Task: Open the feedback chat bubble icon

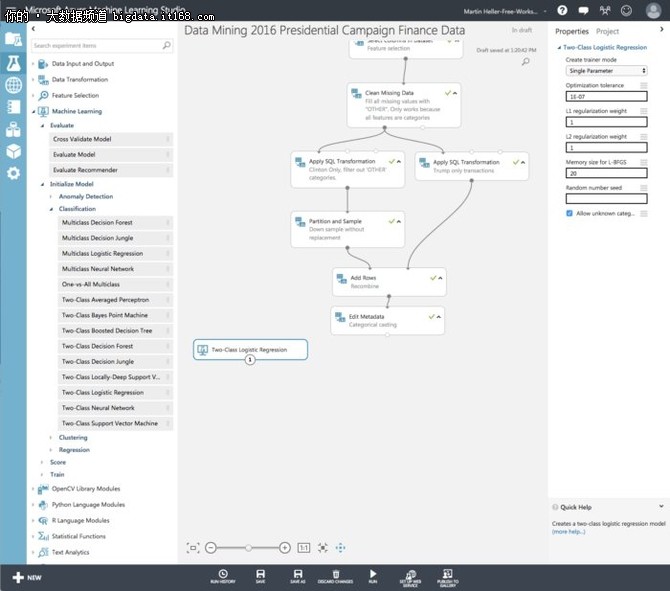Action: pyautogui.click(x=583, y=11)
